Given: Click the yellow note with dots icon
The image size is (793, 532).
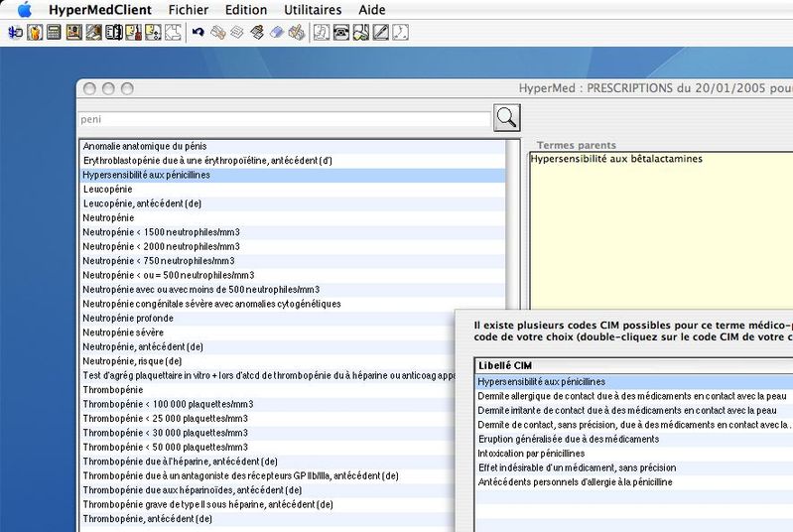Looking at the screenshot, I should [153, 33].
